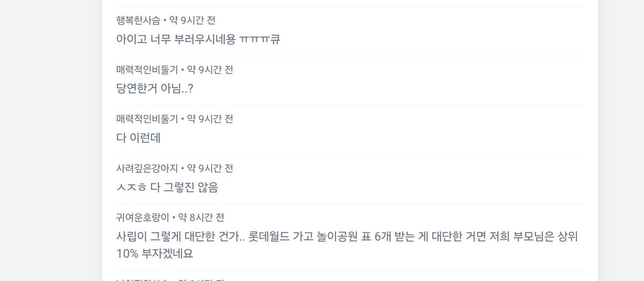Click the timestamp on the 당연한거 아님..? comment

(210, 70)
